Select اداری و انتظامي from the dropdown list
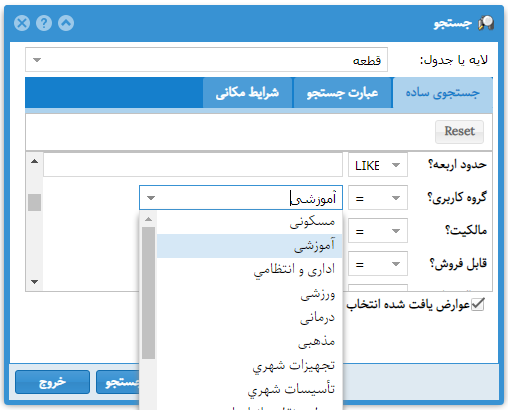Image resolution: width=508 pixels, height=410 pixels. coord(249,270)
